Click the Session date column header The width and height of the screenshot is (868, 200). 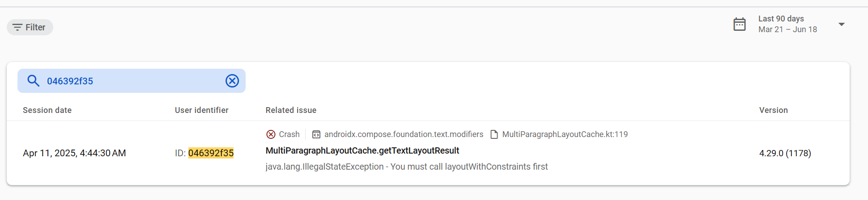pyautogui.click(x=47, y=110)
